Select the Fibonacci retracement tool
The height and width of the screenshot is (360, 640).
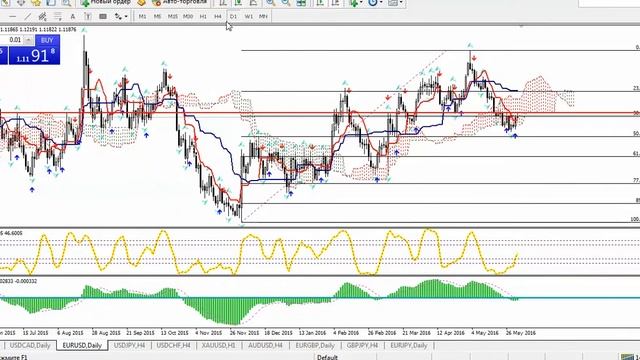[58, 16]
